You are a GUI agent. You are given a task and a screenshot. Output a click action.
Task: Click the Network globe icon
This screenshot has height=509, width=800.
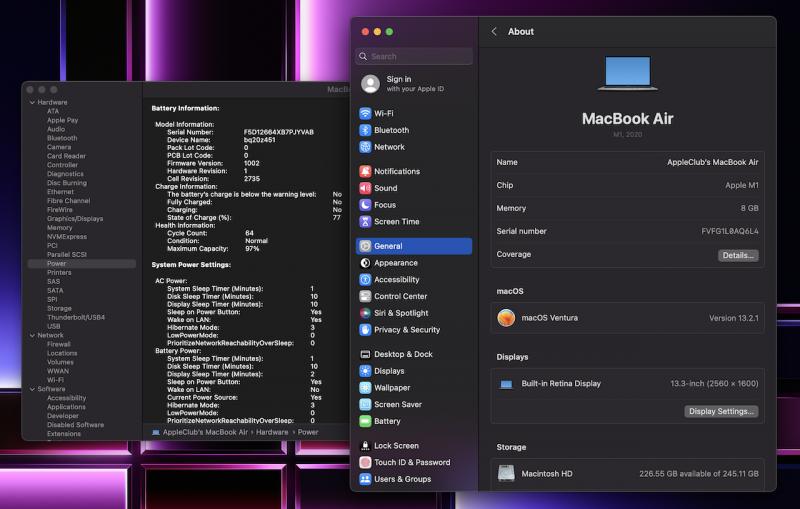pos(365,147)
